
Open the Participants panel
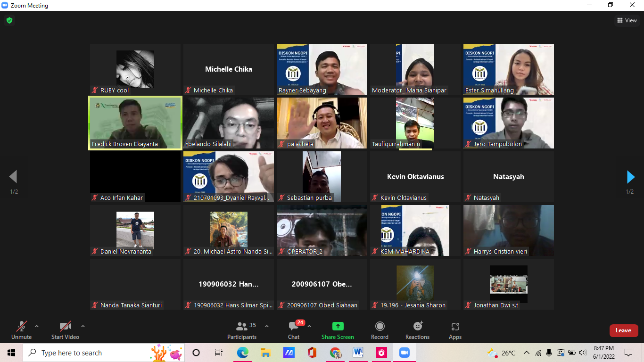click(242, 327)
